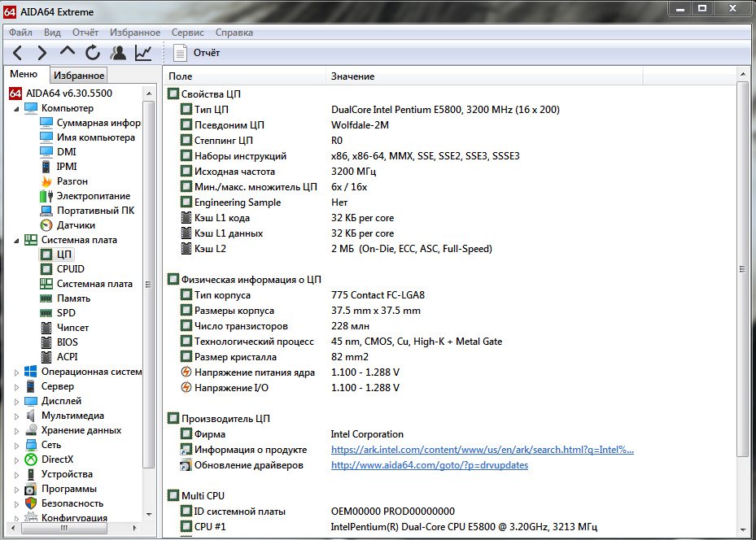Click the Поле column header
Viewport: 756px width, 540px height.
[x=244, y=76]
